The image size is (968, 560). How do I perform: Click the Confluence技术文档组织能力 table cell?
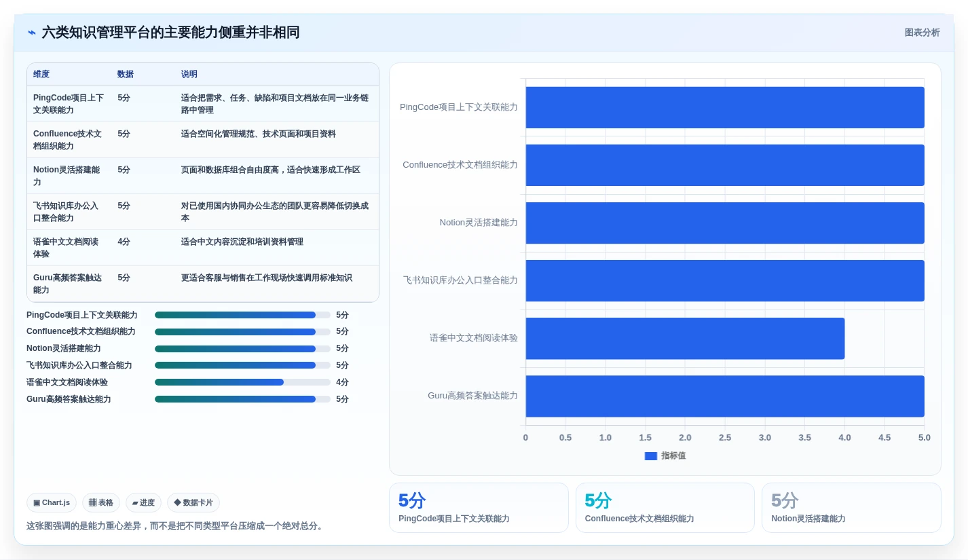68,140
